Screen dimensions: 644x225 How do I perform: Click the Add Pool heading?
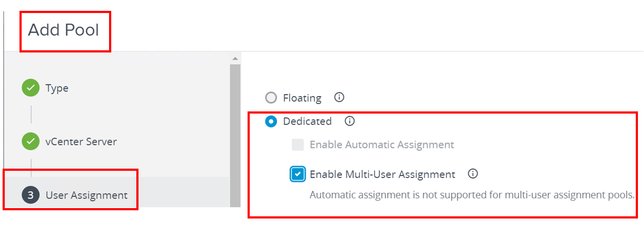pyautogui.click(x=64, y=30)
